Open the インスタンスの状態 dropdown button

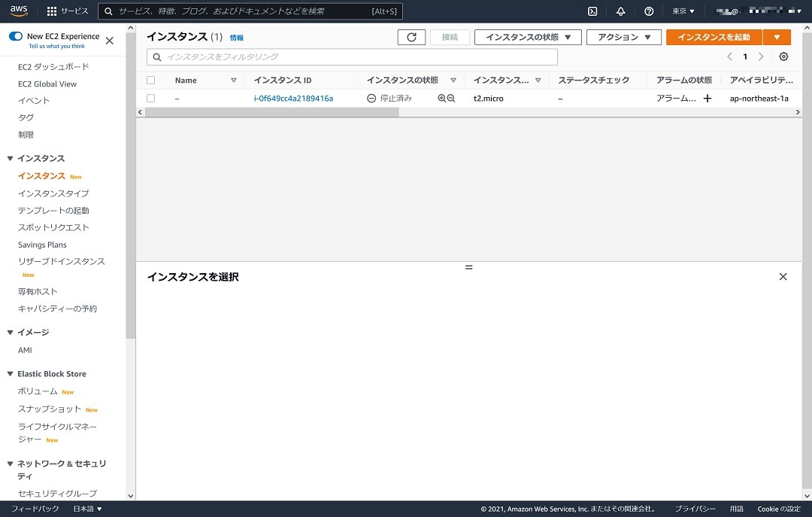[528, 38]
